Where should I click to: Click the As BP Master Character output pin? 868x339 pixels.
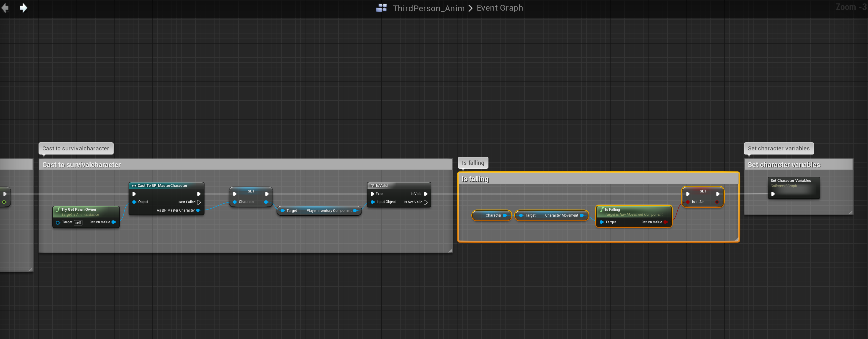tap(198, 210)
